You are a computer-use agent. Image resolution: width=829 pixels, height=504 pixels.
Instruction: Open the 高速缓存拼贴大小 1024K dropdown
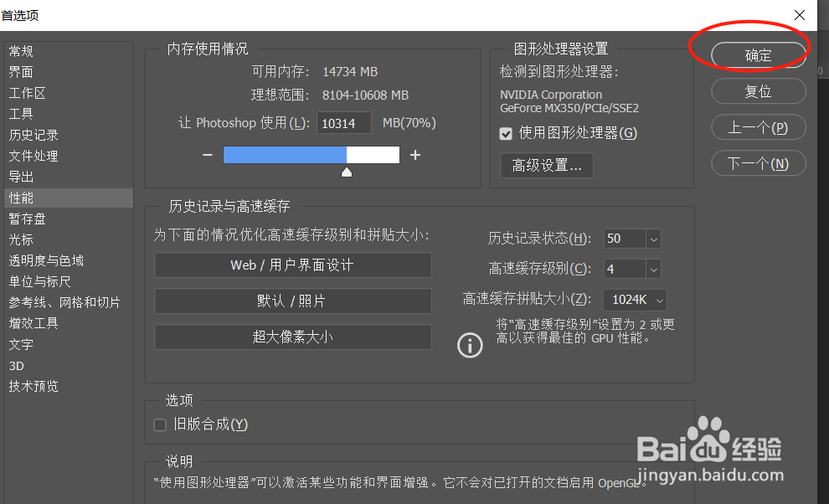point(635,300)
